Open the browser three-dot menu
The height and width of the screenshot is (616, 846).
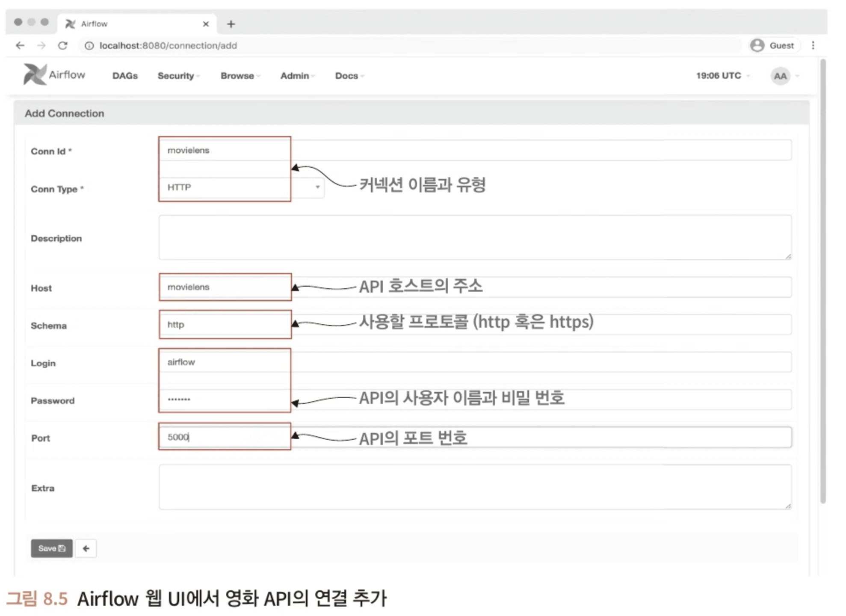point(812,45)
